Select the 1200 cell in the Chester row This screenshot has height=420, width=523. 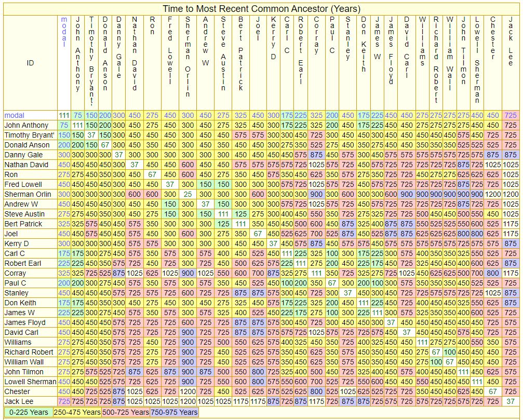(x=187, y=391)
